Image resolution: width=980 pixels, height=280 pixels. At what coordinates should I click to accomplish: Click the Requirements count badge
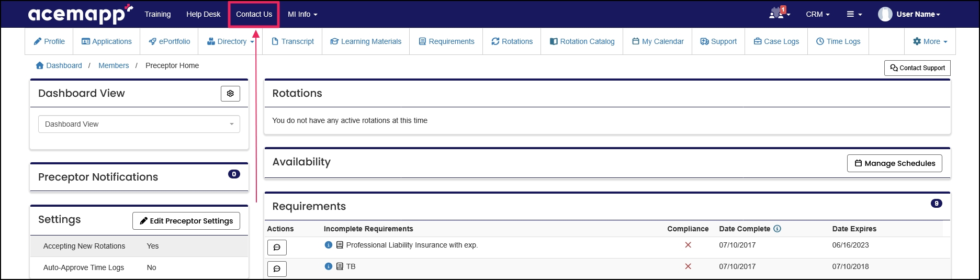[x=936, y=204]
